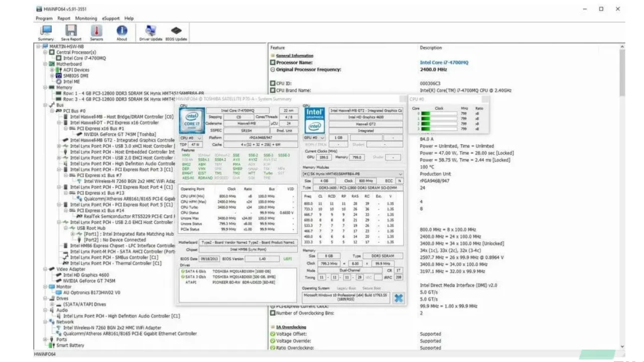Open the Program menu
This screenshot has width=644, height=362.
[44, 19]
